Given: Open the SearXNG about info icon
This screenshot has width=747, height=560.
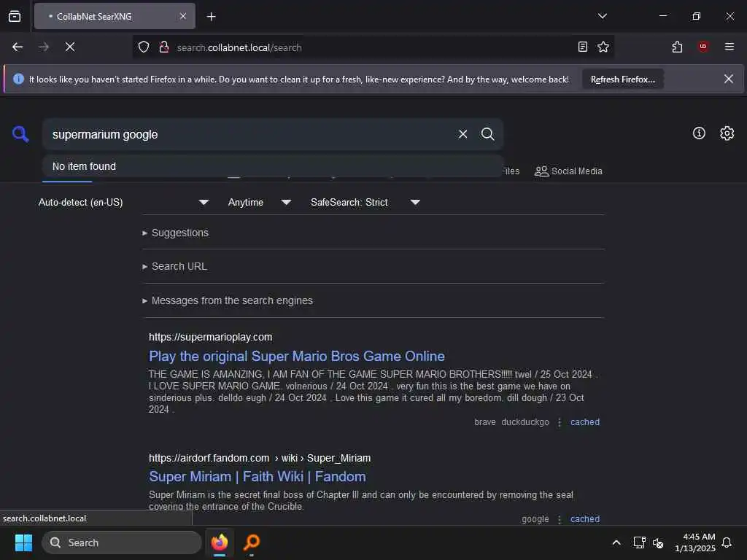Looking at the screenshot, I should pyautogui.click(x=699, y=133).
